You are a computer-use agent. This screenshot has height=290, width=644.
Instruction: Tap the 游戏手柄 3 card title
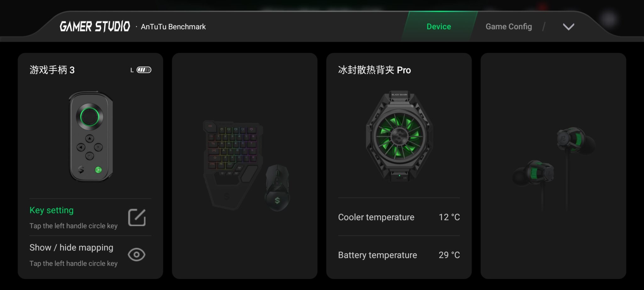52,70
